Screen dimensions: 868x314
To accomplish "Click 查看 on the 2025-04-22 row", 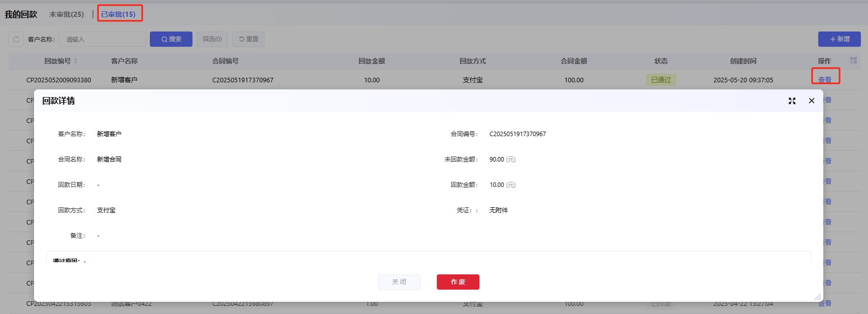I will click(x=825, y=304).
